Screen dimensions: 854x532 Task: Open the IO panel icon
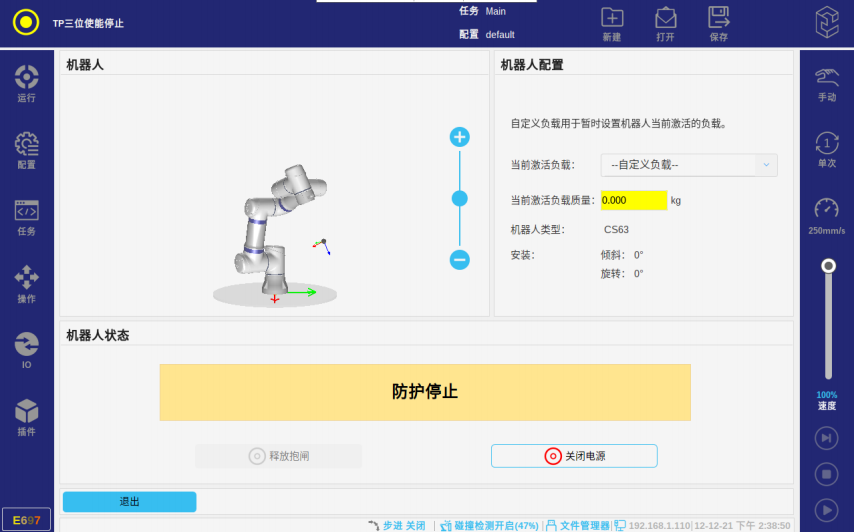[27, 349]
